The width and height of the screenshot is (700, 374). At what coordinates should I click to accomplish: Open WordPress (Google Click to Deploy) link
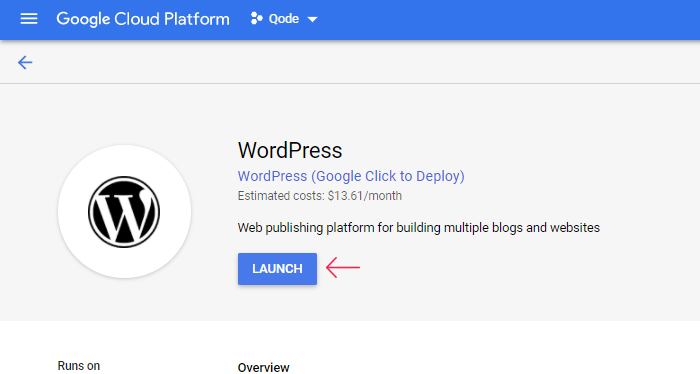pos(351,176)
